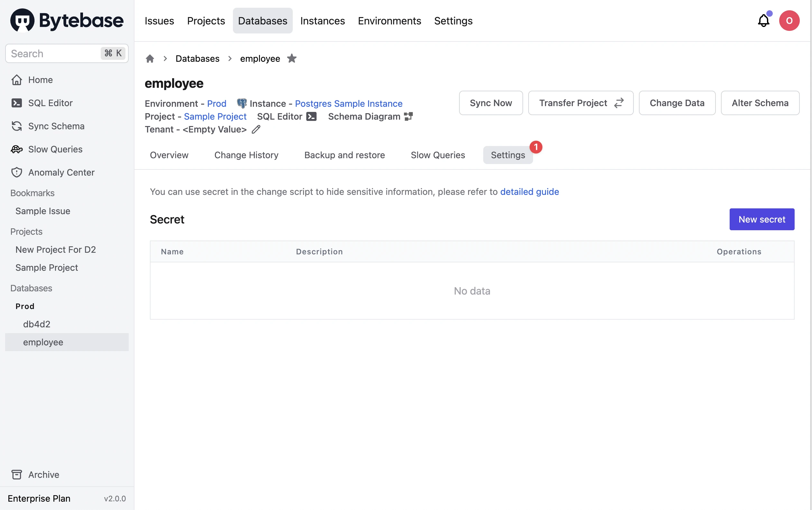Open the Projects menu
The image size is (812, 510).
[x=206, y=21]
